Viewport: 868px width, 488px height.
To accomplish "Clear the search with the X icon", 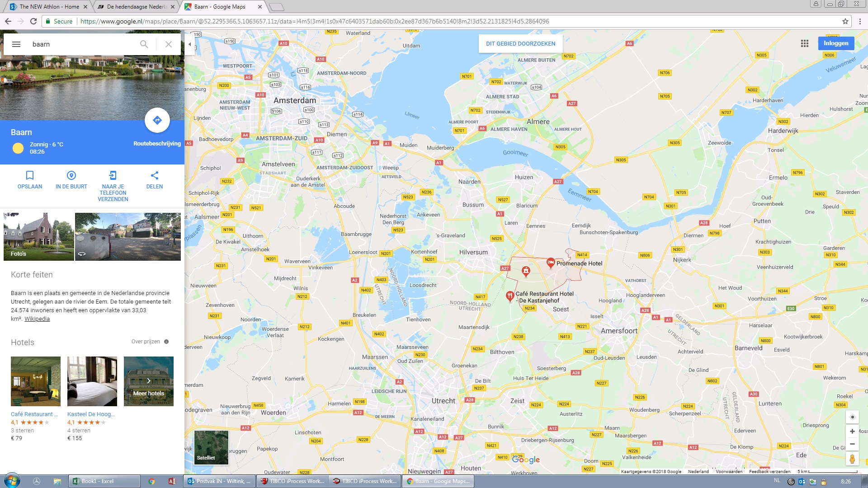I will [169, 44].
